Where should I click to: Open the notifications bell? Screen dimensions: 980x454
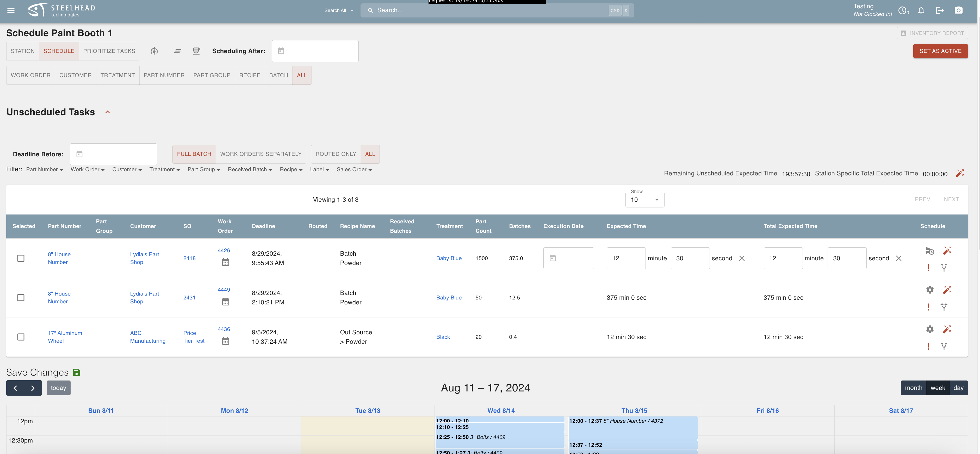pyautogui.click(x=921, y=10)
